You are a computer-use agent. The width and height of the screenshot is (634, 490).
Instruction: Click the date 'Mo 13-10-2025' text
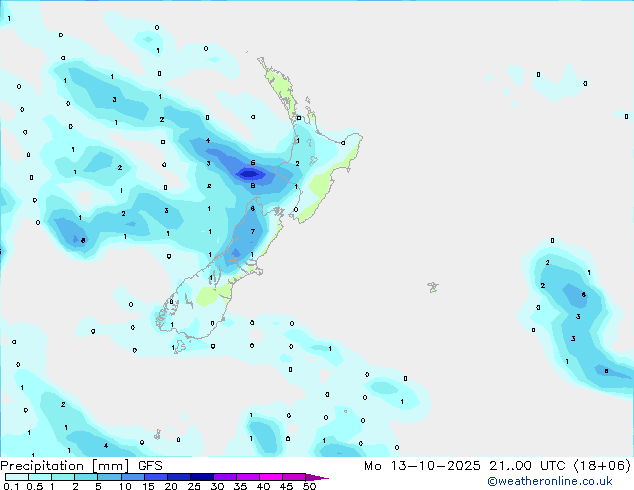click(x=422, y=466)
